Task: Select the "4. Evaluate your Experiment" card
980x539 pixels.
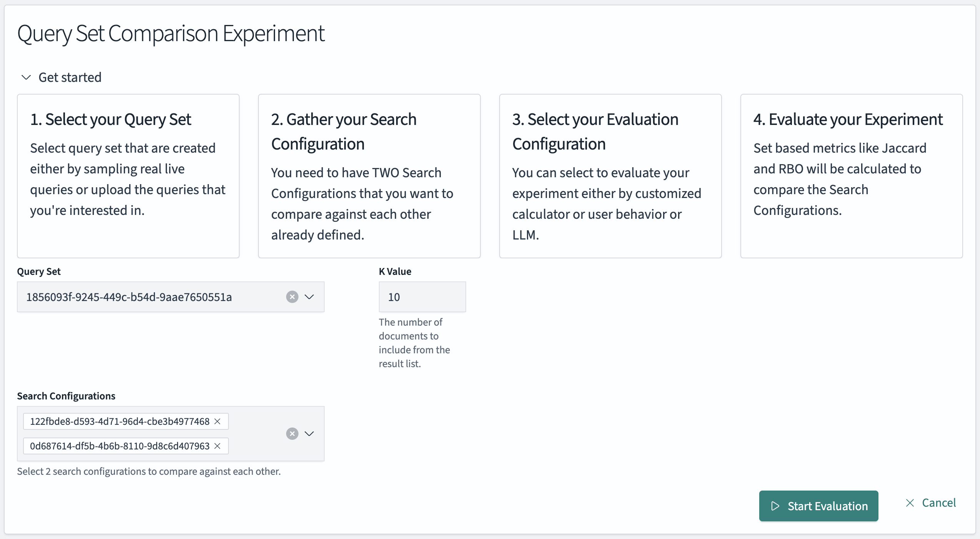Action: [850, 176]
